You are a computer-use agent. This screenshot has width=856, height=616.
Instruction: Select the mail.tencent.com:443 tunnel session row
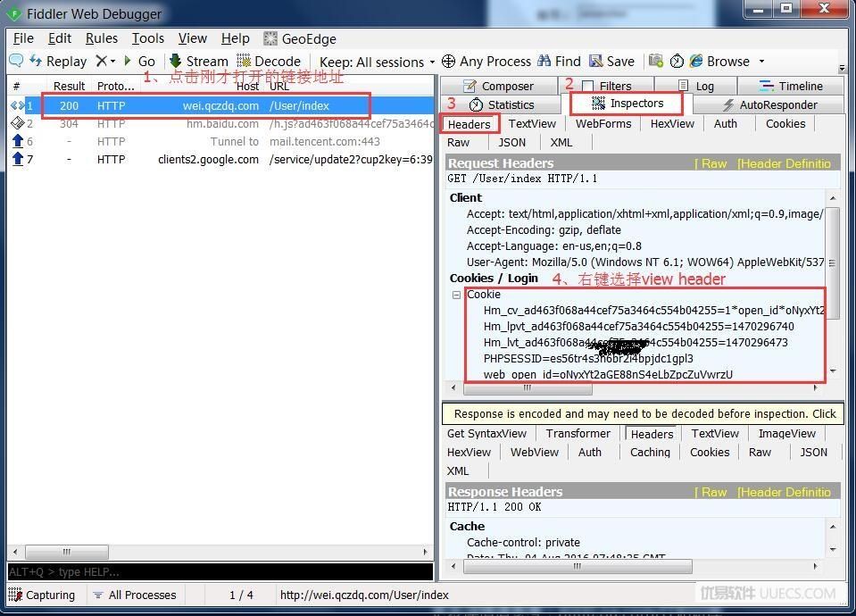[221, 141]
